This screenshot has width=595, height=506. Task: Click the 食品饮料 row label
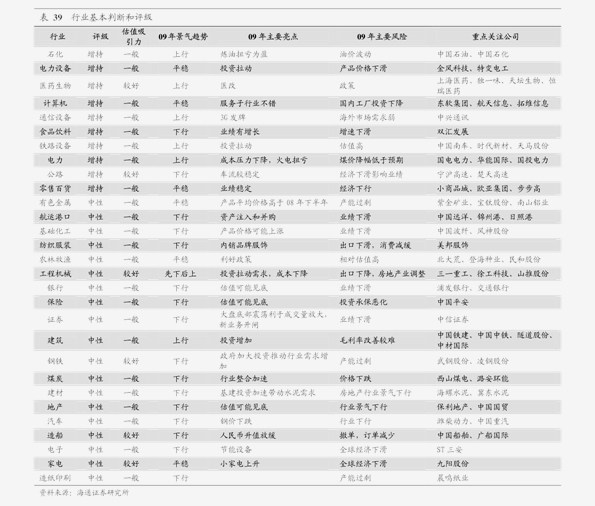[55, 132]
